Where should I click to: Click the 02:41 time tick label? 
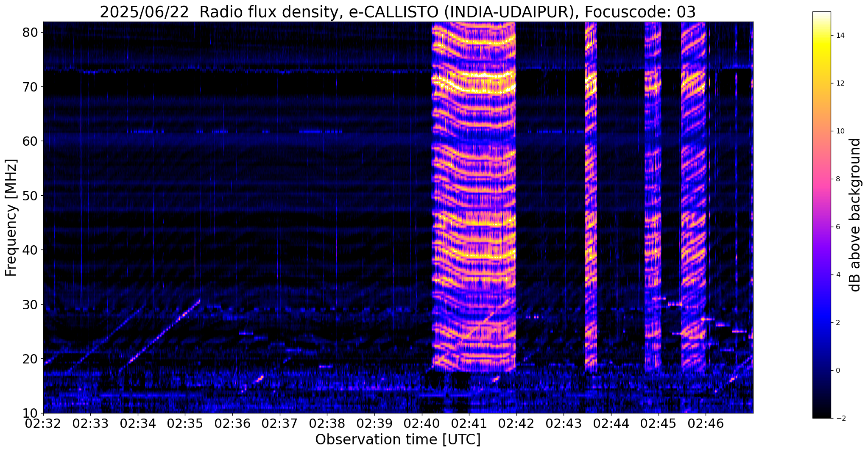[x=469, y=423]
